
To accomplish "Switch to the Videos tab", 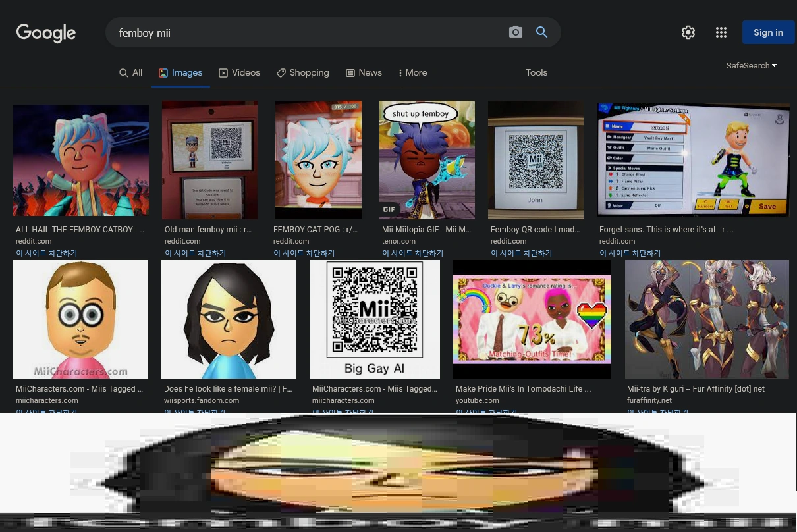I will [239, 72].
